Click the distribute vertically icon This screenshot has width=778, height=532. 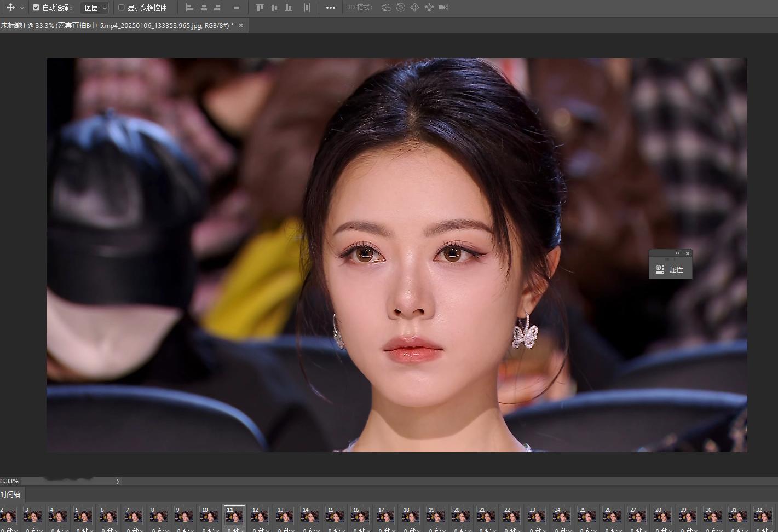point(237,8)
